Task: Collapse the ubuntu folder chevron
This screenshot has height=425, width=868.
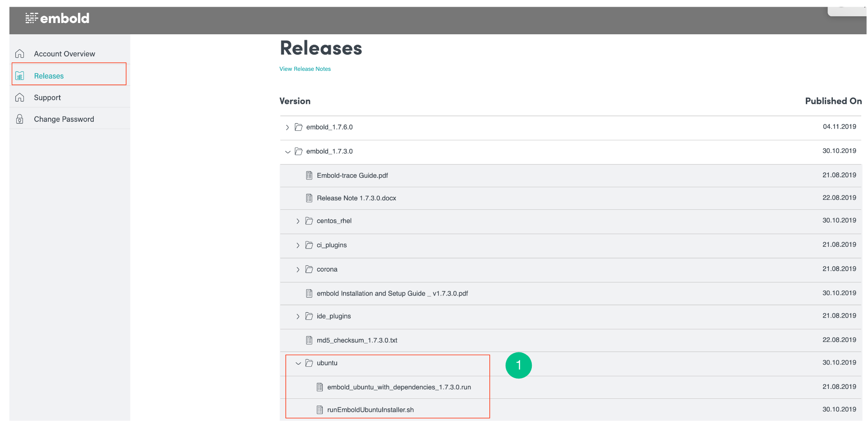Action: [298, 363]
